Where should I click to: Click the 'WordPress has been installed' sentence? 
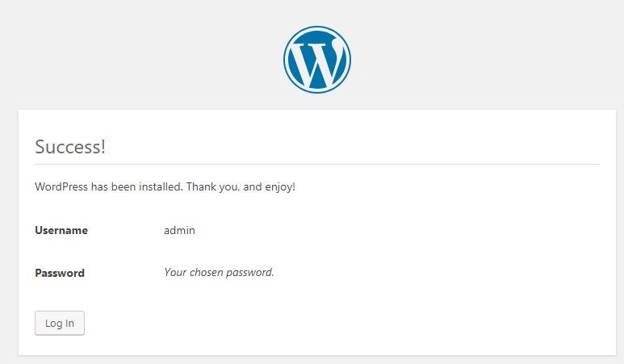tap(109, 186)
